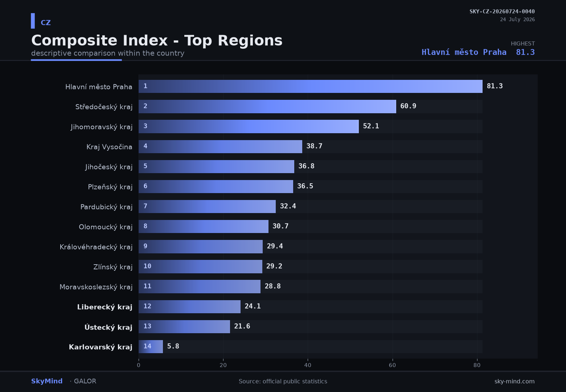Click the value label 81.3 beside bar
The width and height of the screenshot is (566, 392).
click(x=495, y=86)
